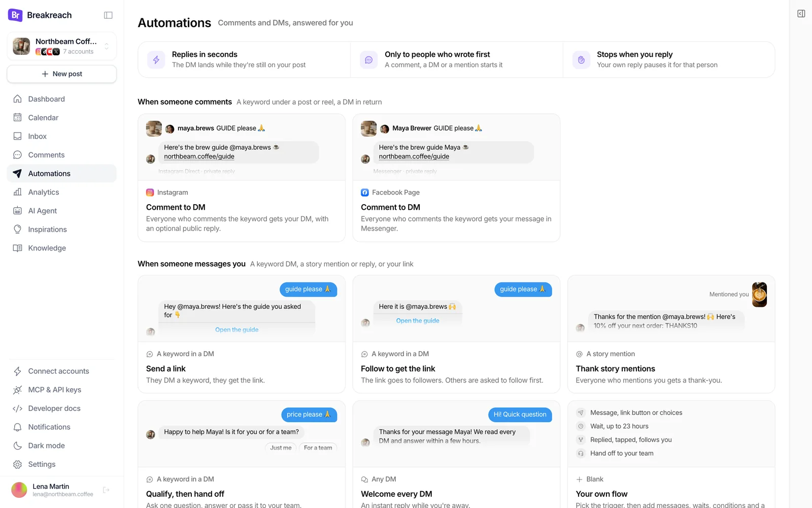This screenshot has height=508, width=812.
Task: Open the Instagram Comment to DM template
Action: [242, 178]
